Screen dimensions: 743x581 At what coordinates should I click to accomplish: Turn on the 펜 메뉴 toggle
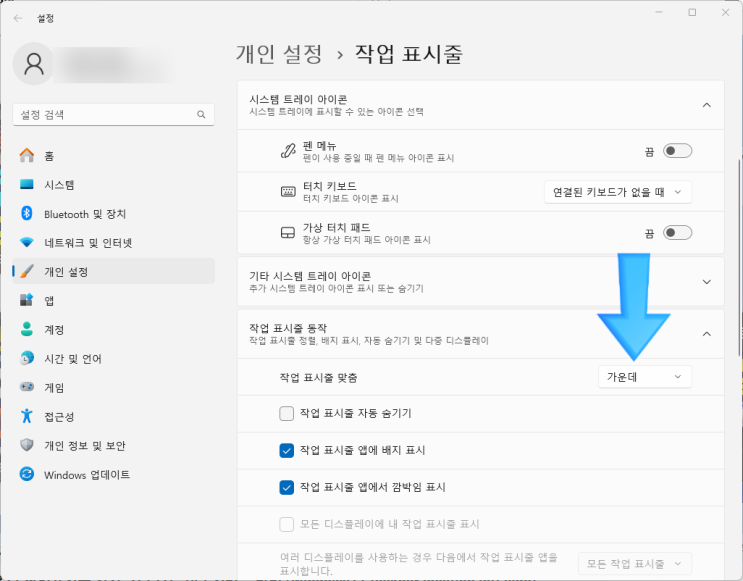677,151
